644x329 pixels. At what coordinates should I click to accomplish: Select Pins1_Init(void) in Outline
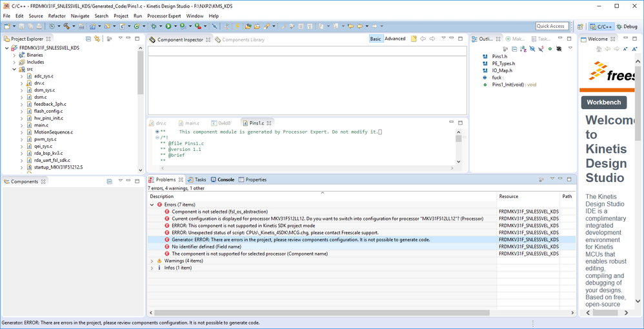tap(514, 85)
